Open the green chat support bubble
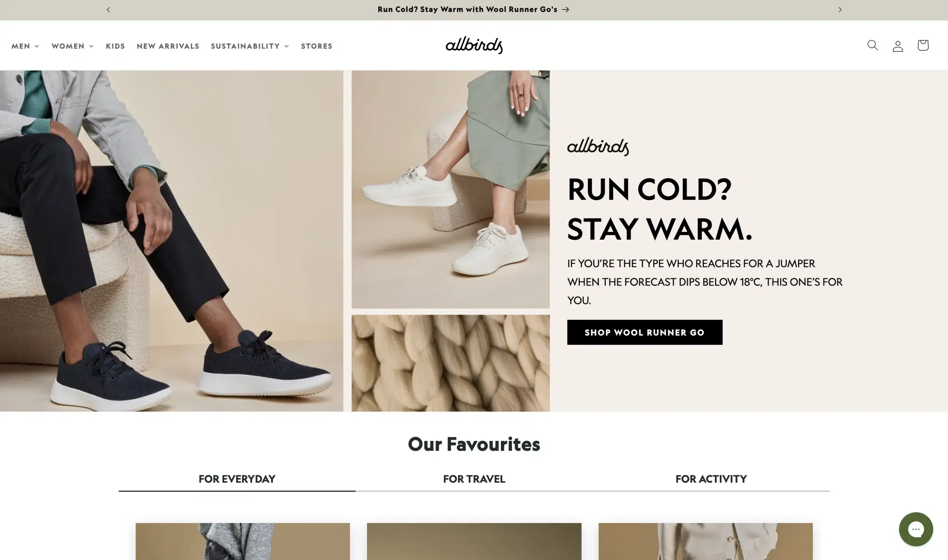Viewport: 948px width, 560px height. [916, 529]
